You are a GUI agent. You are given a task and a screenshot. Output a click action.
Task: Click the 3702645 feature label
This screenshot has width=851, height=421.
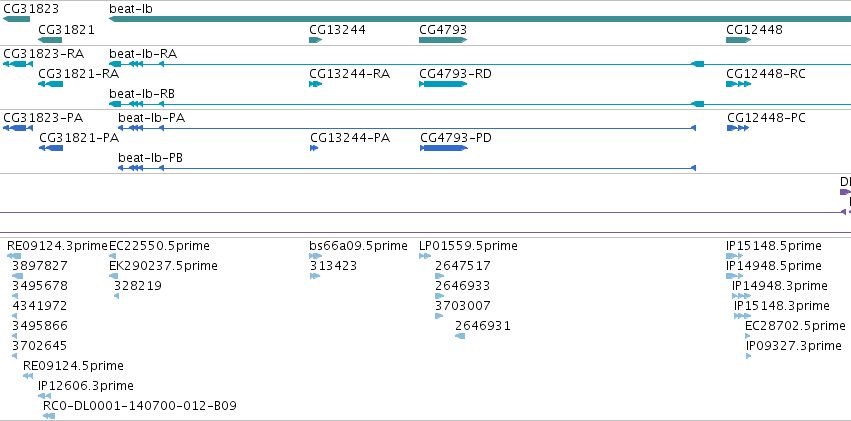tap(40, 346)
